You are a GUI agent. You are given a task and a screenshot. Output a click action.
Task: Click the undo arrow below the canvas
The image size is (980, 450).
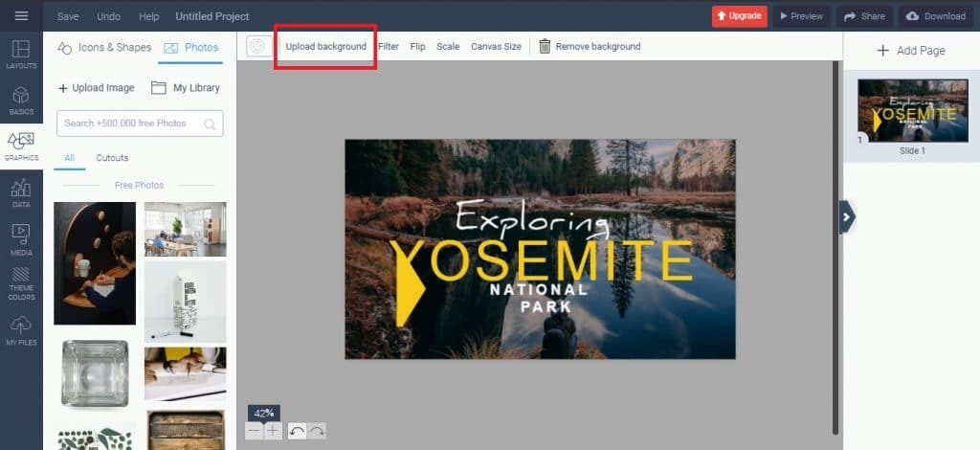coord(298,431)
